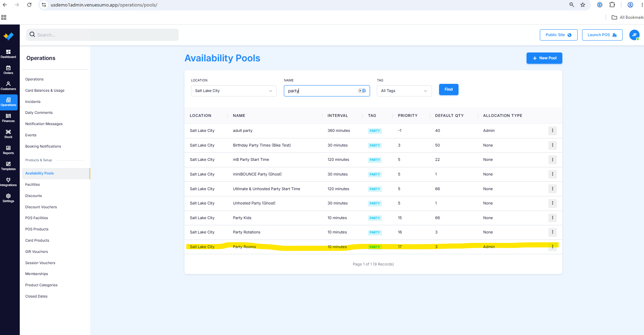Open Discount Vouchers menu item
This screenshot has width=644, height=335.
[41, 207]
